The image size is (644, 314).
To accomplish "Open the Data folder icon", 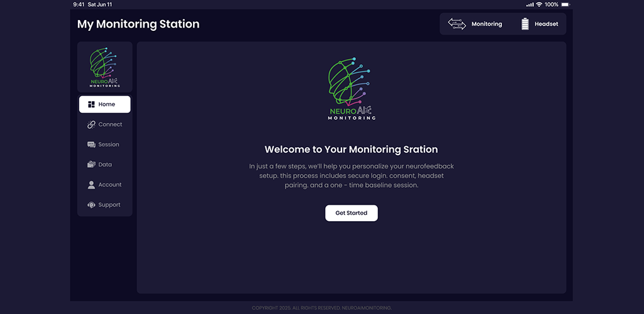I will (x=91, y=165).
